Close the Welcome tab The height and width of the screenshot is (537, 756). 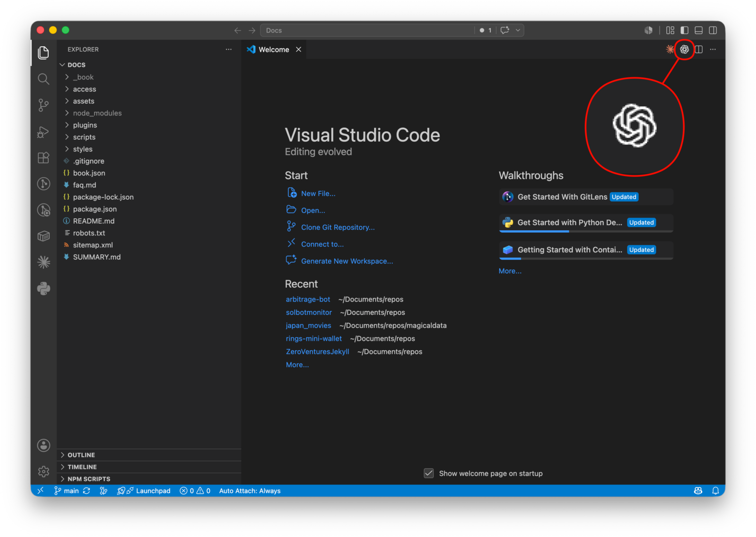[298, 50]
